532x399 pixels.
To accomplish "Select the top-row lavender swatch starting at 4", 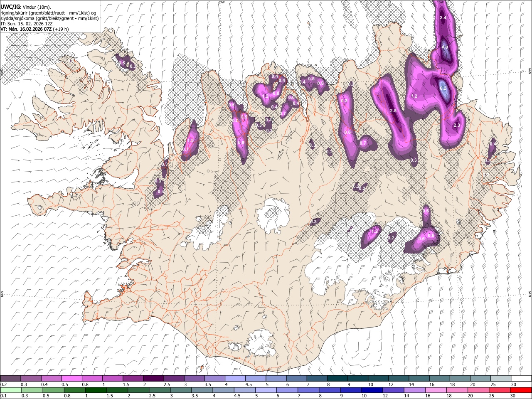I will tap(235, 379).
